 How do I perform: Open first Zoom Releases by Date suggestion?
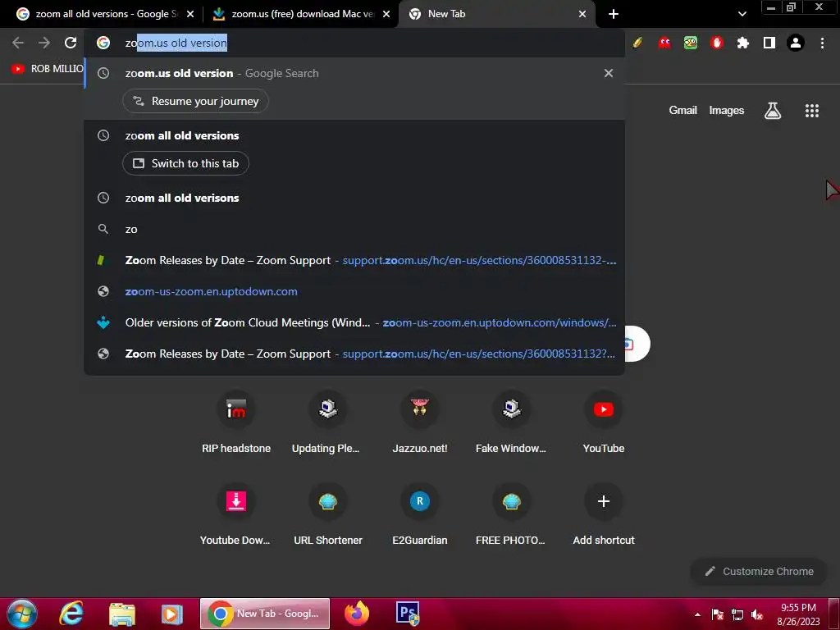(x=354, y=260)
